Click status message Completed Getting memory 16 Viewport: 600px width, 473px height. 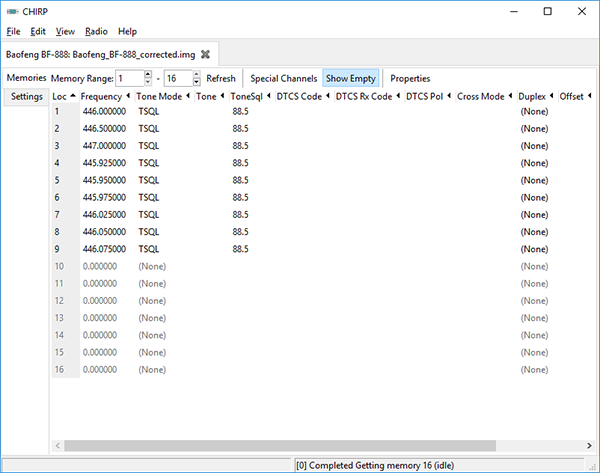point(375,465)
